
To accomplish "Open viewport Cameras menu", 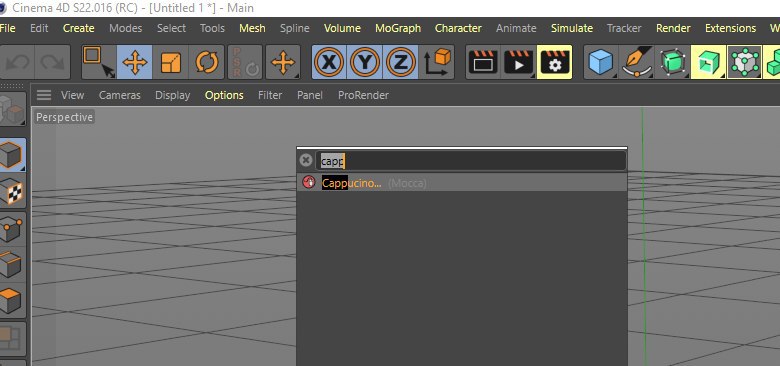I will 119,95.
